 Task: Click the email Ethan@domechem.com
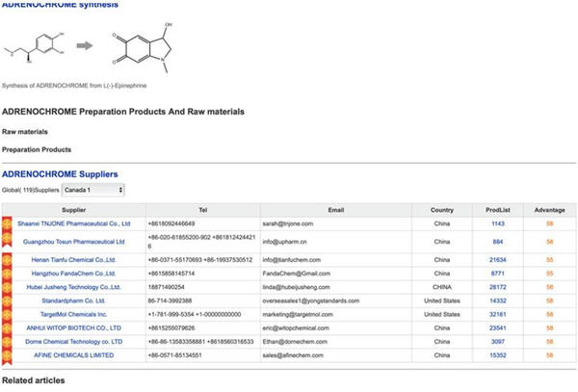[295, 342]
